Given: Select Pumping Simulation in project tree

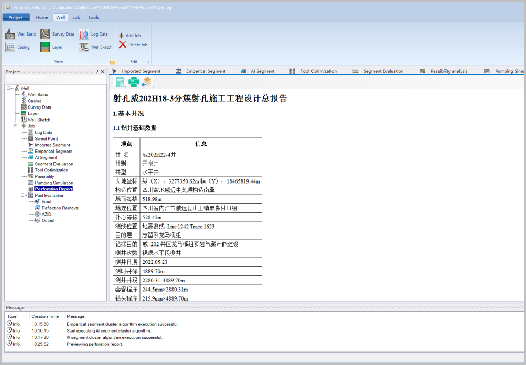Looking at the screenshot, I should [50, 182].
